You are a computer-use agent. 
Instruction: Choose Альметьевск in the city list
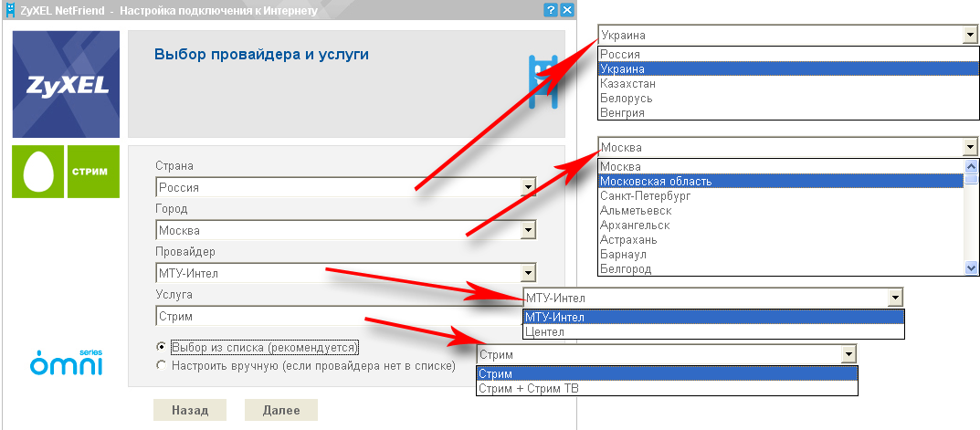click(x=781, y=211)
